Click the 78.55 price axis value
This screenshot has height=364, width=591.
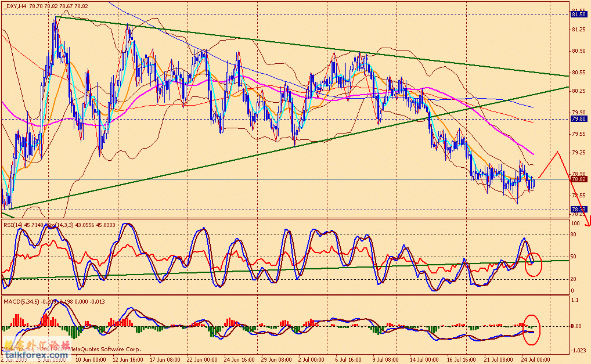[579, 195]
